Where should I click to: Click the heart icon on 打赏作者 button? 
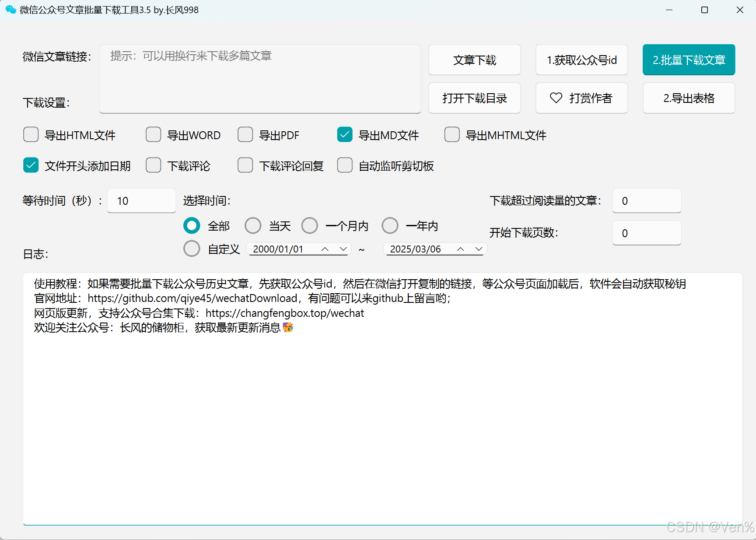click(x=556, y=98)
